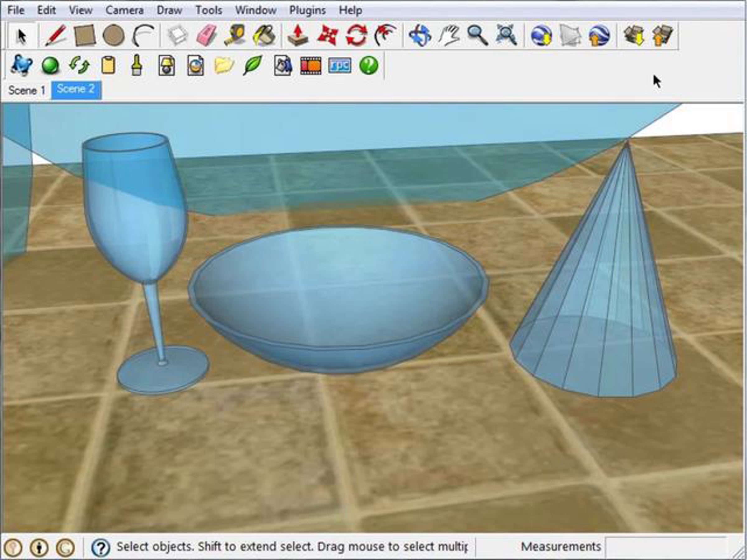Open the Plugins menu
Viewport: 747px width, 560px height.
307,10
